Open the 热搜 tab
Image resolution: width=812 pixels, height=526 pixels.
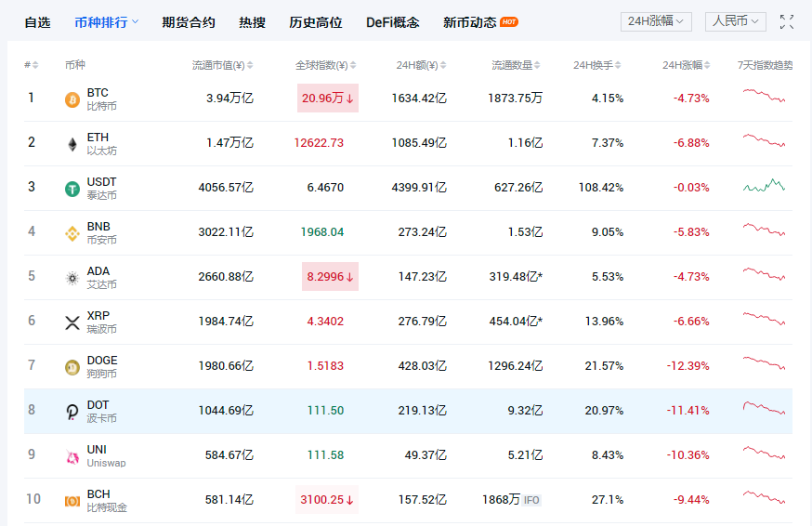[252, 22]
